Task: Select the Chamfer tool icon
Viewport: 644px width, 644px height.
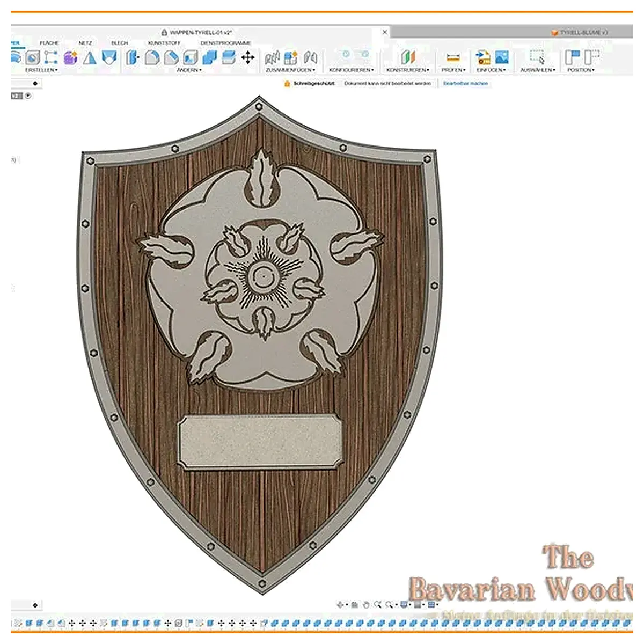Action: point(171,57)
